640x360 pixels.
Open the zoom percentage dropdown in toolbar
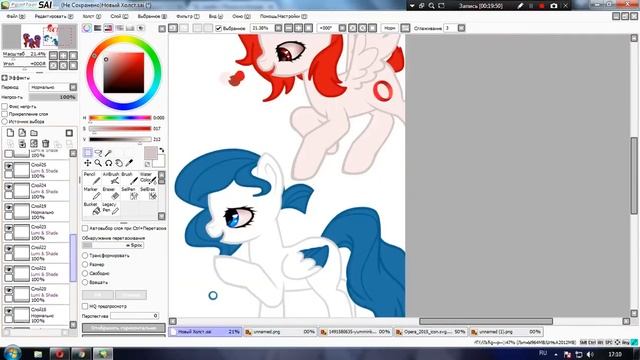coord(278,28)
